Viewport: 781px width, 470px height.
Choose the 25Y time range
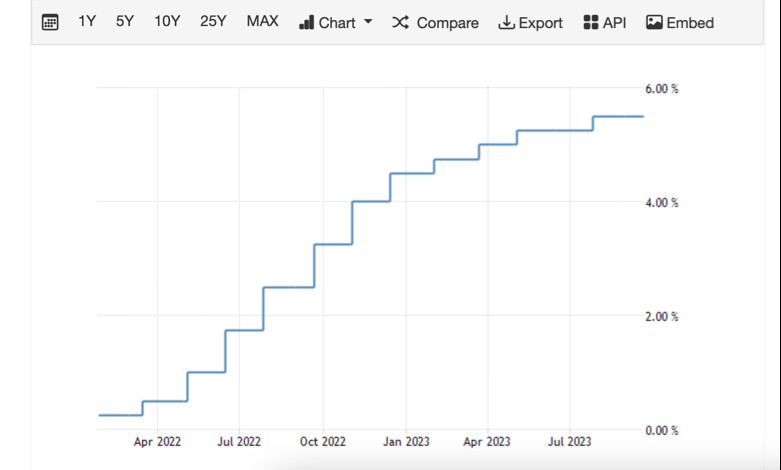pos(213,21)
